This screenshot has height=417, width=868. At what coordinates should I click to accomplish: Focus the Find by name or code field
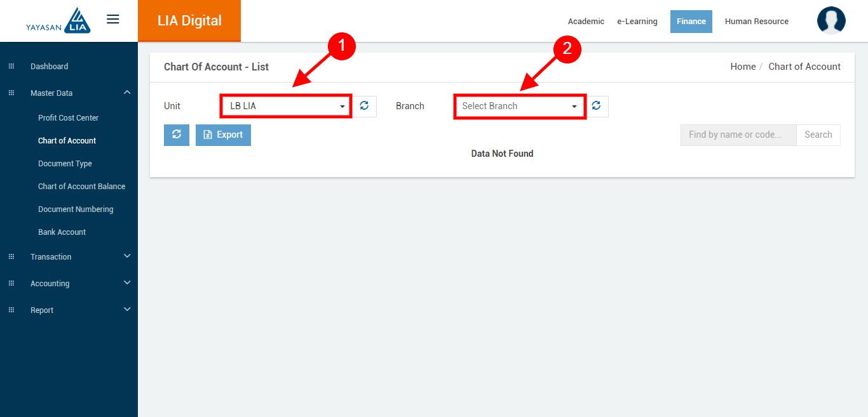[738, 135]
